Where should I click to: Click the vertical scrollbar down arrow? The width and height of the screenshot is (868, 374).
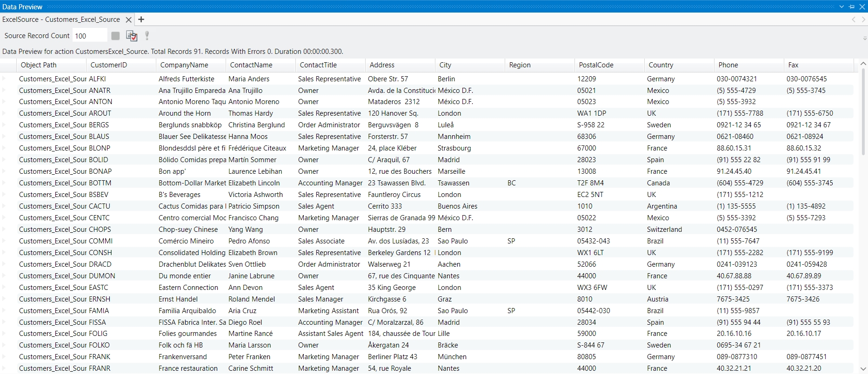[x=863, y=369]
